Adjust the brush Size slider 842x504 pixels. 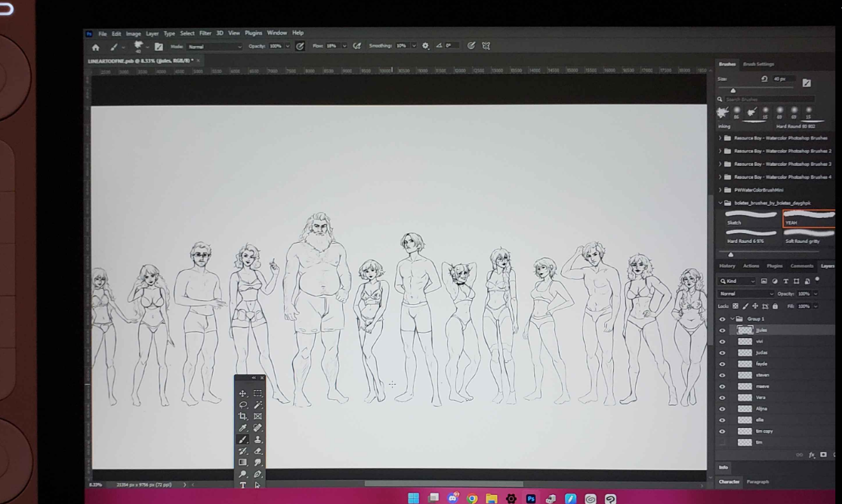coord(733,91)
